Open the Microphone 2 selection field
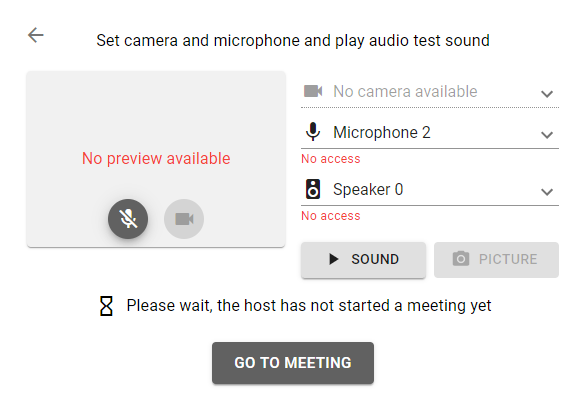 (x=430, y=133)
